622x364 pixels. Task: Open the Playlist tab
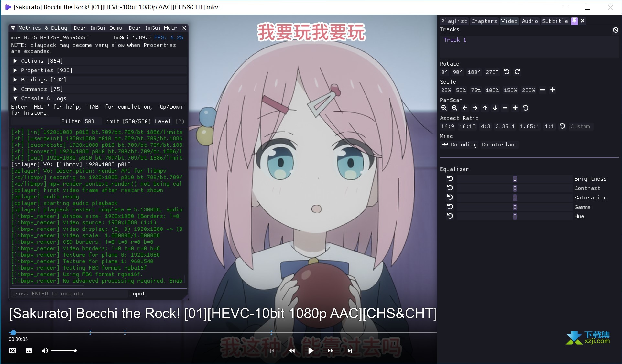click(454, 21)
